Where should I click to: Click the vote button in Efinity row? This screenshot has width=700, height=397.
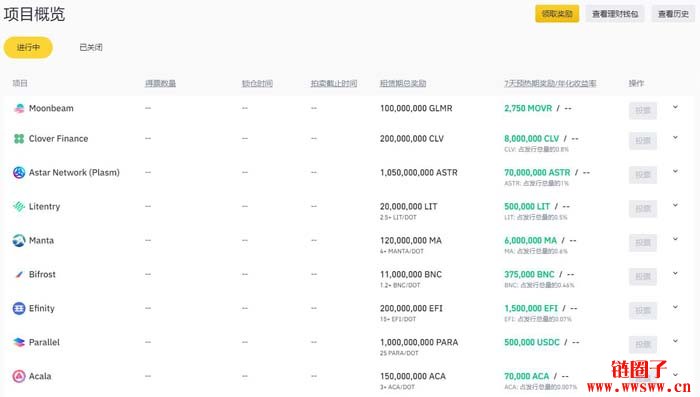643,310
